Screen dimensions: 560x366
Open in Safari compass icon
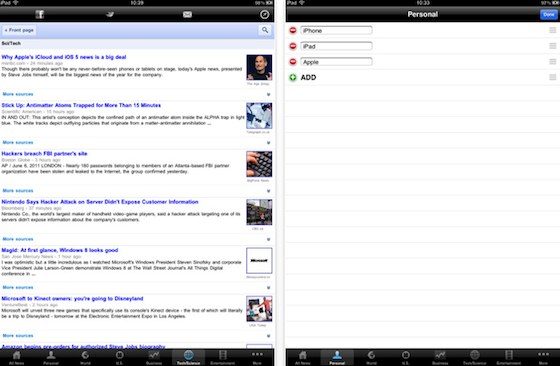click(264, 14)
